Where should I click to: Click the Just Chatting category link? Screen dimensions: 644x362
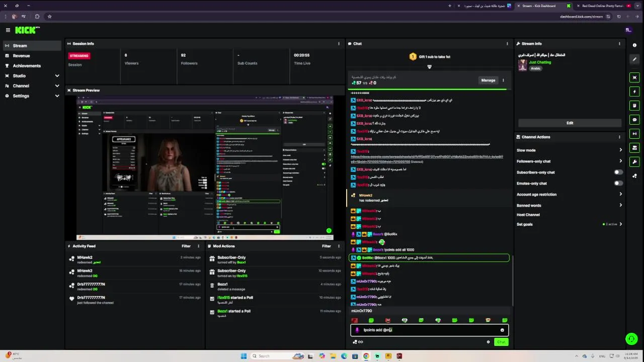click(x=540, y=62)
